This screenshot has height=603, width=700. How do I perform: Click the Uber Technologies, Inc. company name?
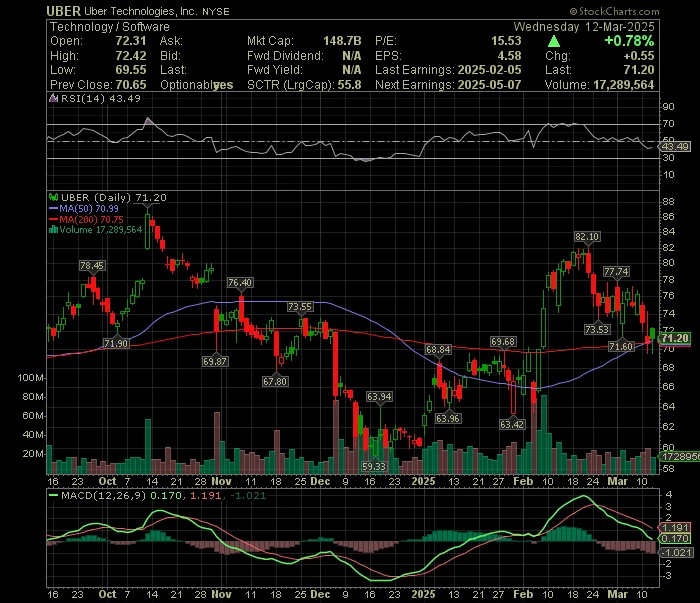click(x=141, y=11)
